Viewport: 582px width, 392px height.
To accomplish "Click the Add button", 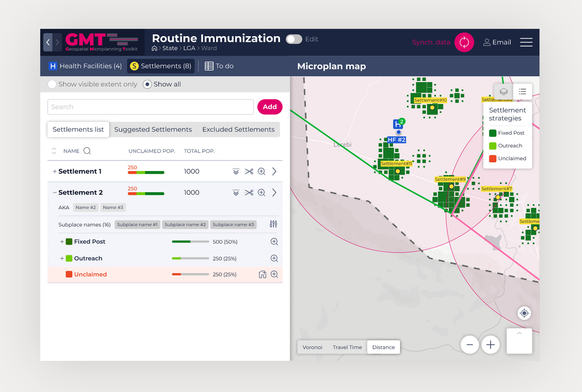I will coord(270,107).
